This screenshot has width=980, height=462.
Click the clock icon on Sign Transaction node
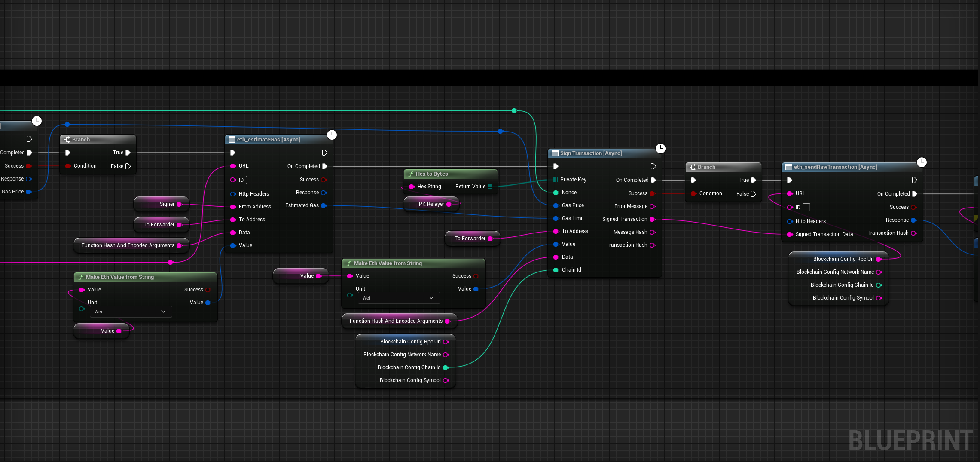click(660, 149)
